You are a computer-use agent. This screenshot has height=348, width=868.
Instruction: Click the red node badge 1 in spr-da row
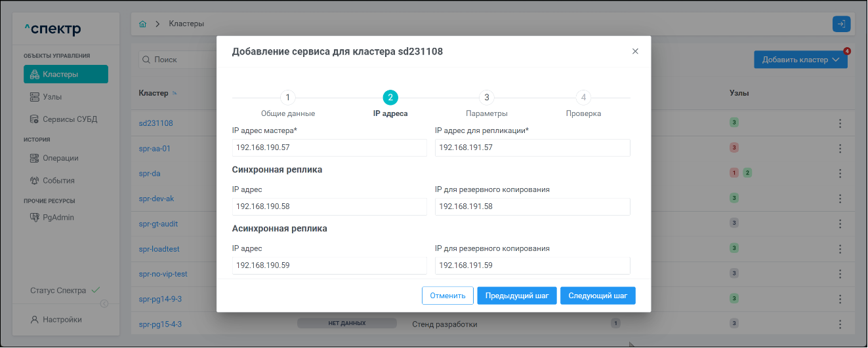(x=735, y=173)
